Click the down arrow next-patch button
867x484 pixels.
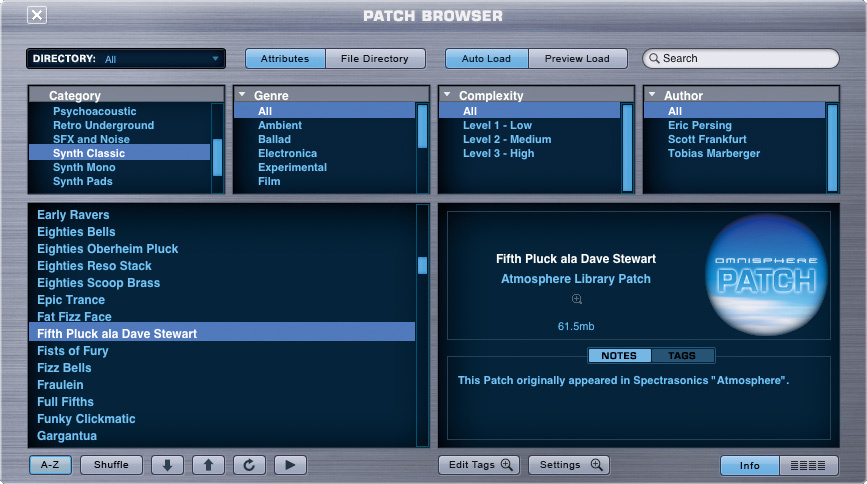[x=167, y=465]
